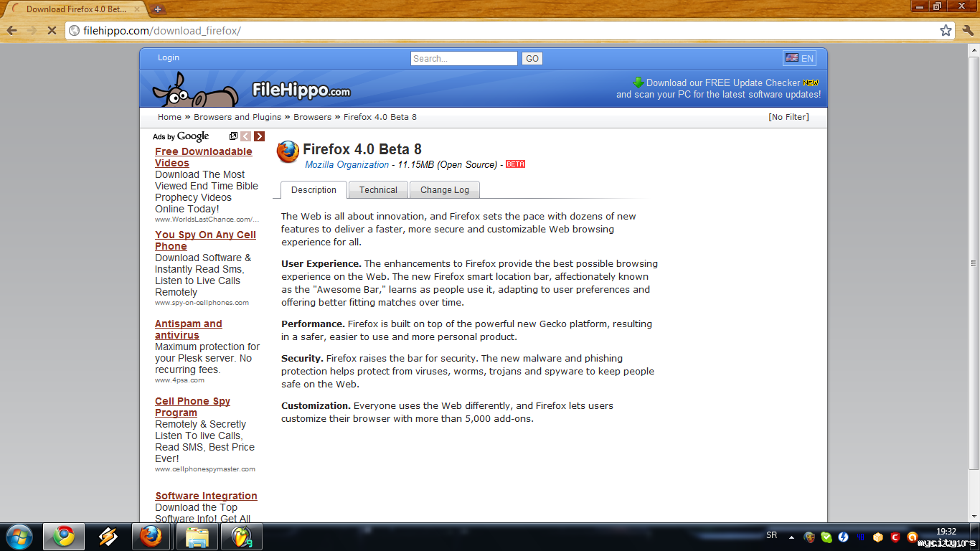Open Browsers and Plugins breadcrumb link
980x551 pixels.
pos(237,117)
